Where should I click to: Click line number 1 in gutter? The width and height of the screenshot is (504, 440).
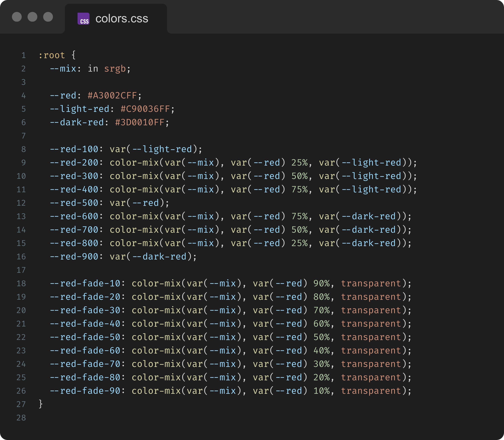(23, 55)
